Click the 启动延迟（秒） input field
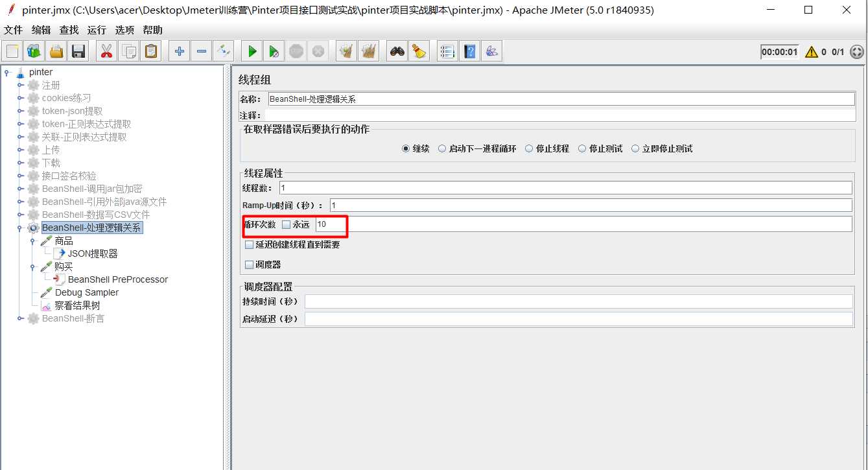The image size is (868, 470). [579, 319]
